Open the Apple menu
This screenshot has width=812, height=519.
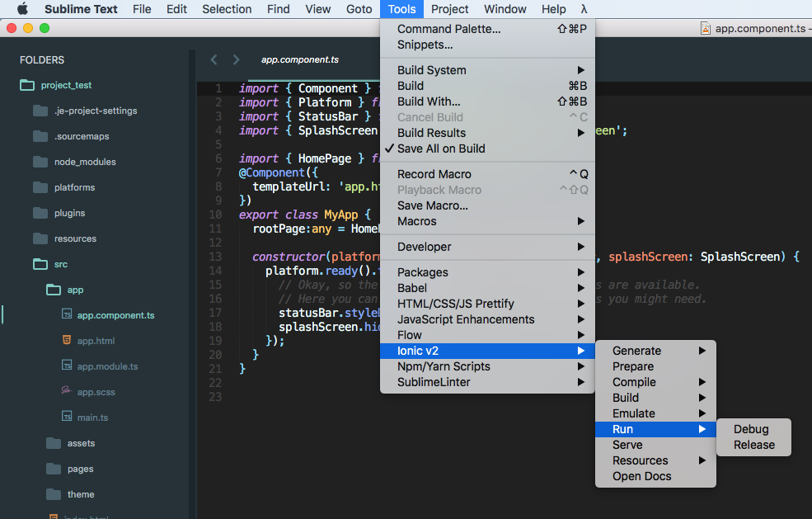point(22,9)
